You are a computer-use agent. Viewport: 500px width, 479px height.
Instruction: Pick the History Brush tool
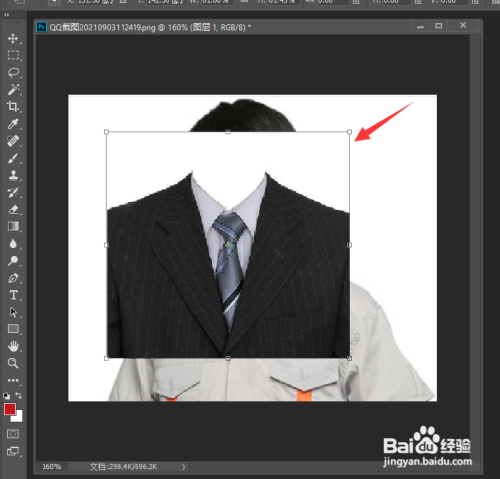[x=13, y=193]
